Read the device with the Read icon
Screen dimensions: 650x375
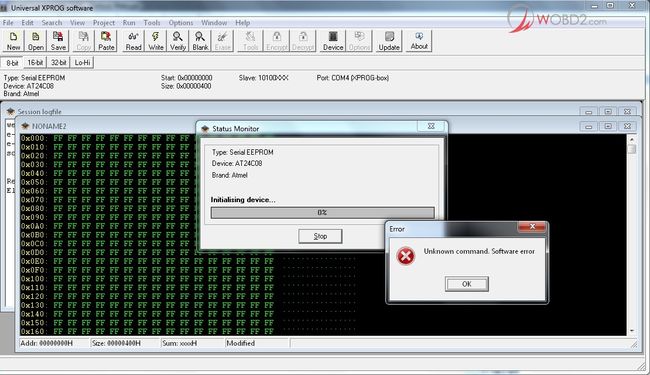click(133, 41)
